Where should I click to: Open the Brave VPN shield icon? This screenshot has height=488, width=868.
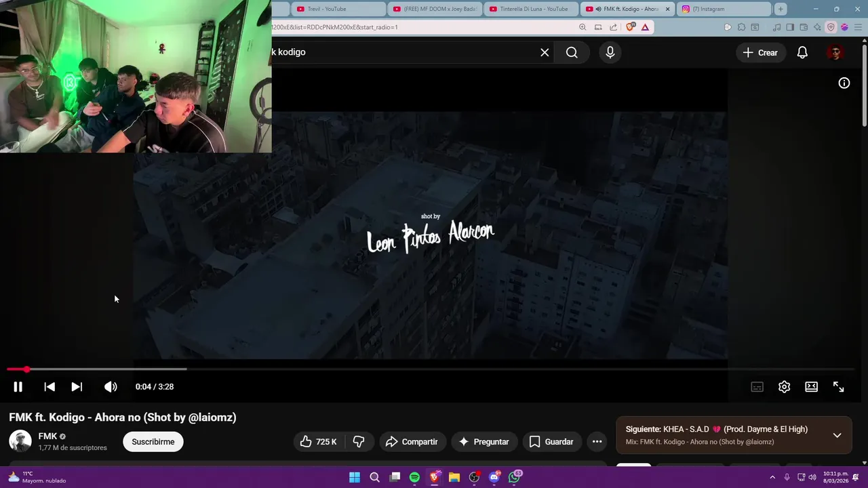pos(831,27)
